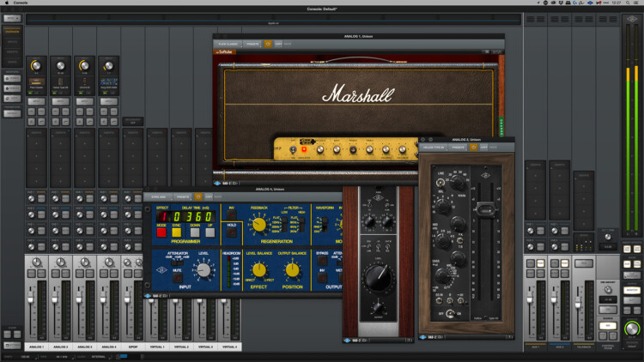Click the Output Balance Position knob
Image resolution: width=644 pixels, height=362 pixels.
pos(292,269)
